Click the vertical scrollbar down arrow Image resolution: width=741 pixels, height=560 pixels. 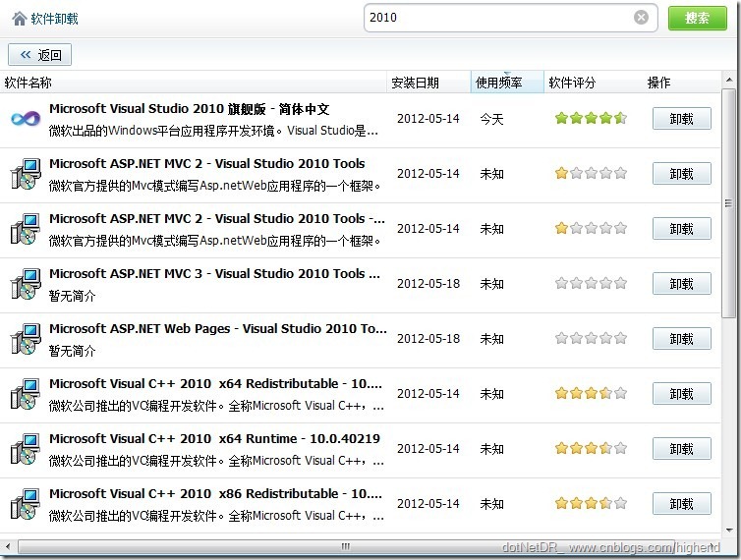click(728, 530)
